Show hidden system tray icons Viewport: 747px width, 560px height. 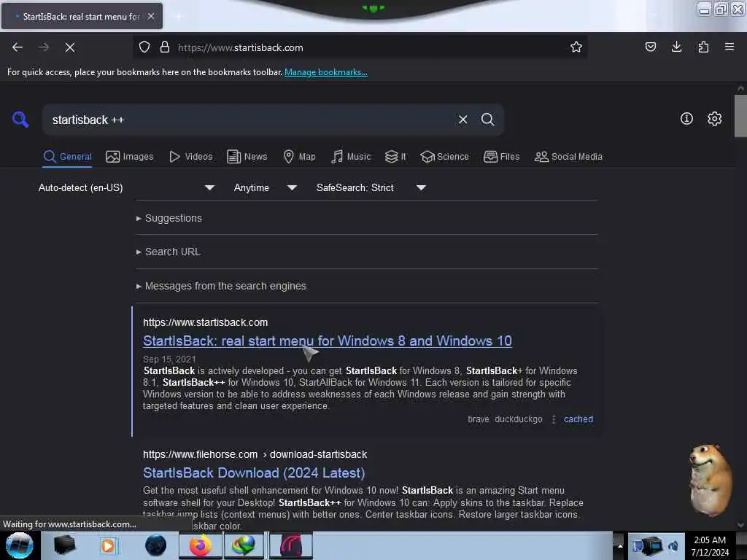620,545
